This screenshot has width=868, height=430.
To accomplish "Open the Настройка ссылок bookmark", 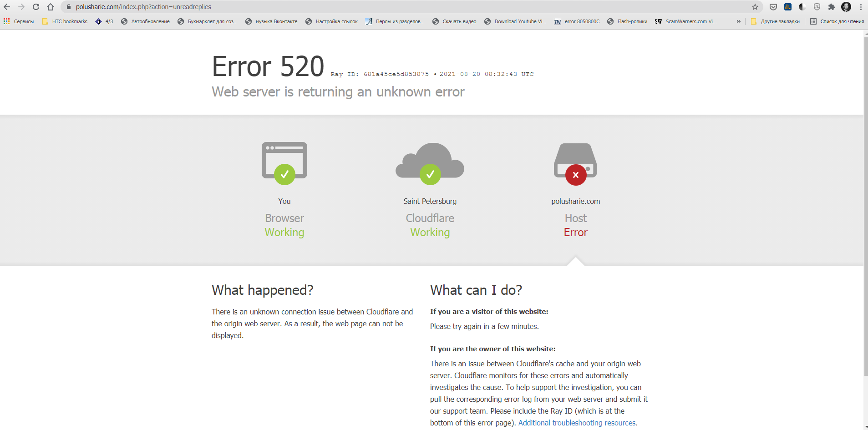I will click(x=331, y=21).
